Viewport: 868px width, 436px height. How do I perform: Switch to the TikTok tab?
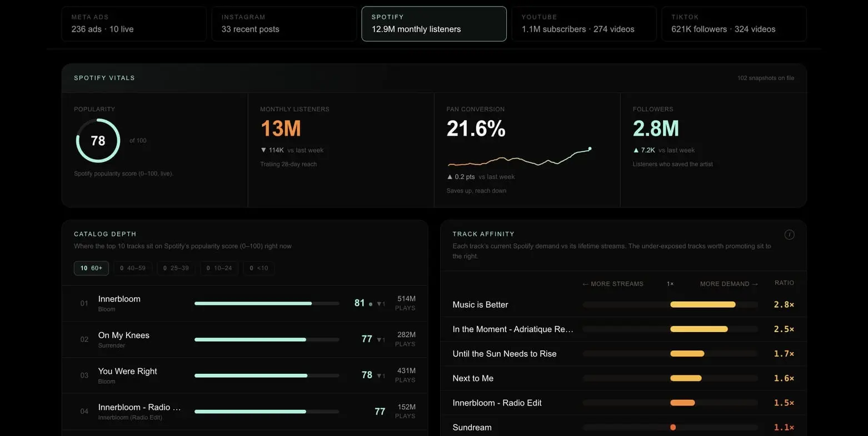pyautogui.click(x=734, y=24)
